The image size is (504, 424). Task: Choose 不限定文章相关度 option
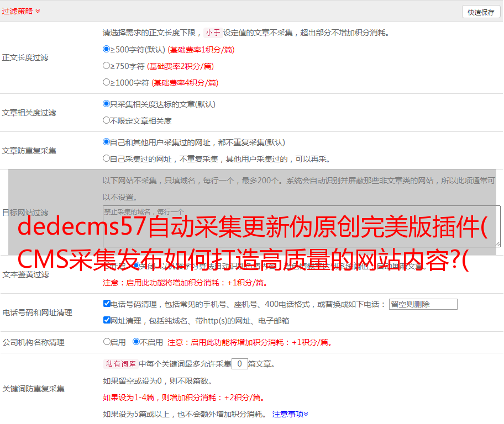point(106,120)
